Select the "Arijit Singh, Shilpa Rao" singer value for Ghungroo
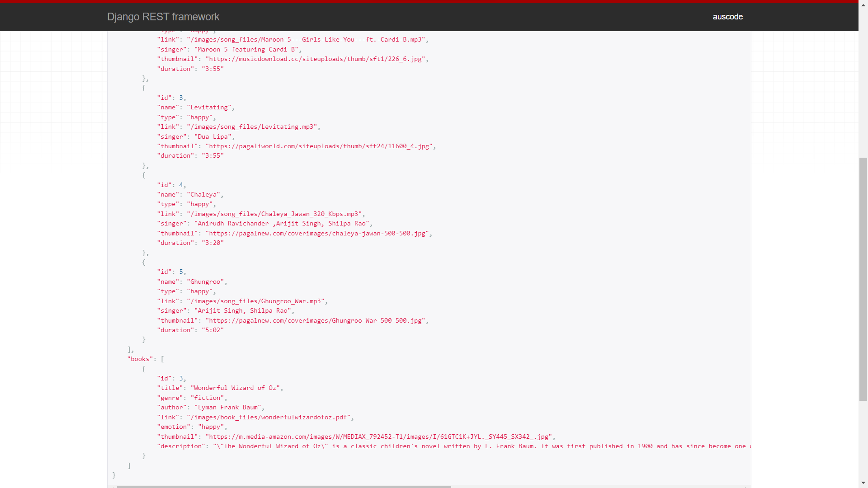Image resolution: width=868 pixels, height=488 pixels. tap(243, 311)
